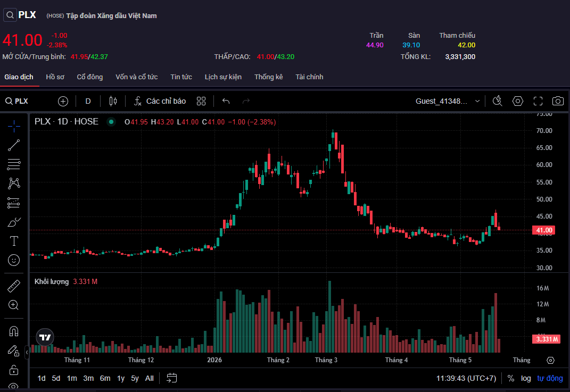Set chart range to 5y
The height and width of the screenshot is (392, 570).
click(x=135, y=378)
